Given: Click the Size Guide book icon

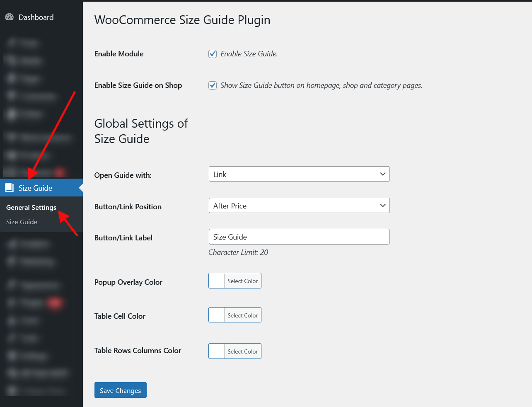Looking at the screenshot, I should pyautogui.click(x=10, y=188).
